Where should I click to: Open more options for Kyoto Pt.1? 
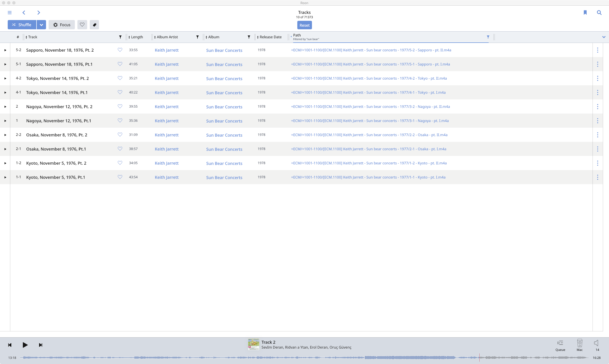click(x=598, y=177)
